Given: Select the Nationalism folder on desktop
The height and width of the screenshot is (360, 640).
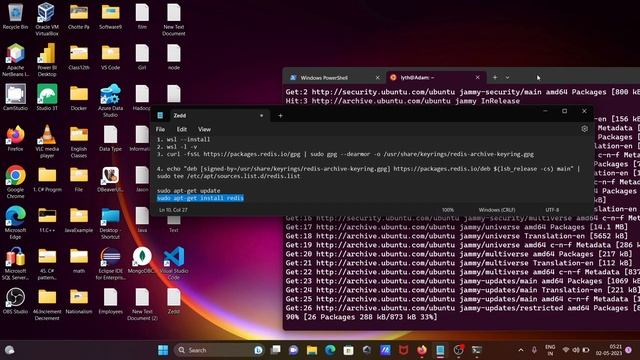Looking at the screenshot, I should coord(79,301).
